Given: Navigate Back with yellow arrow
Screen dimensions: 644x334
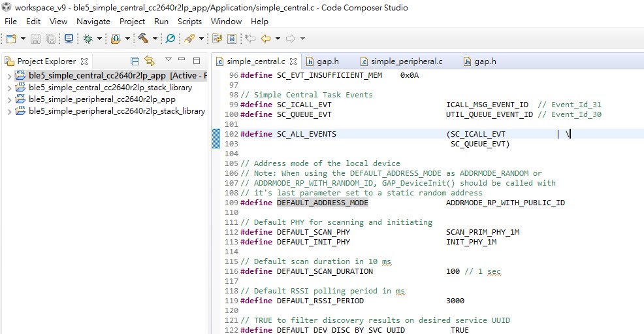Looking at the screenshot, I should pos(266,39).
